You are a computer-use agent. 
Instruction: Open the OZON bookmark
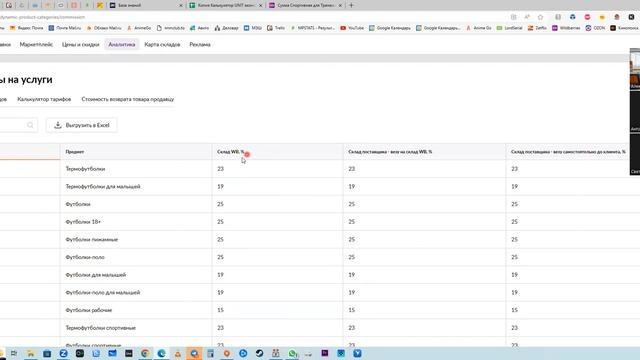pyautogui.click(x=595, y=28)
